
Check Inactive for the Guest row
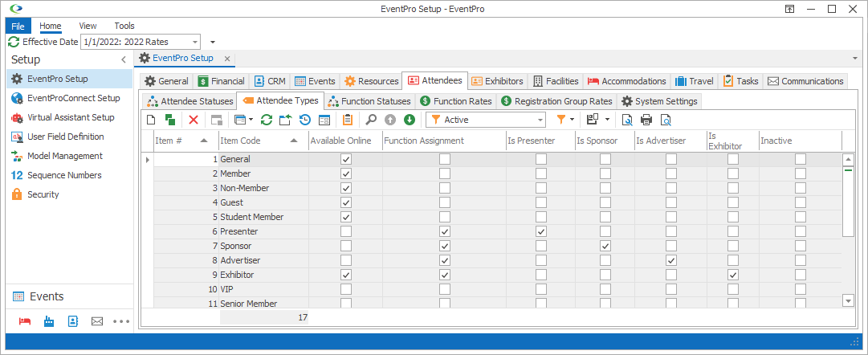point(800,202)
